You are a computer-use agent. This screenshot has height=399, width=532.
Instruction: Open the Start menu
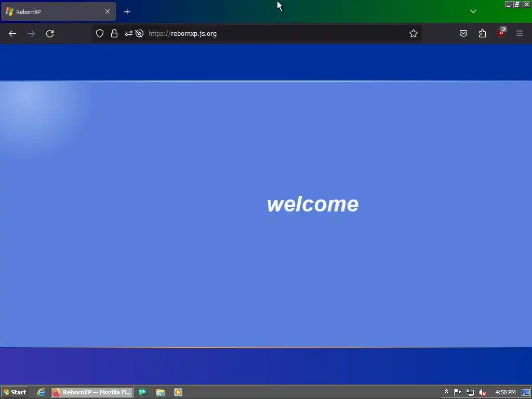click(x=14, y=392)
